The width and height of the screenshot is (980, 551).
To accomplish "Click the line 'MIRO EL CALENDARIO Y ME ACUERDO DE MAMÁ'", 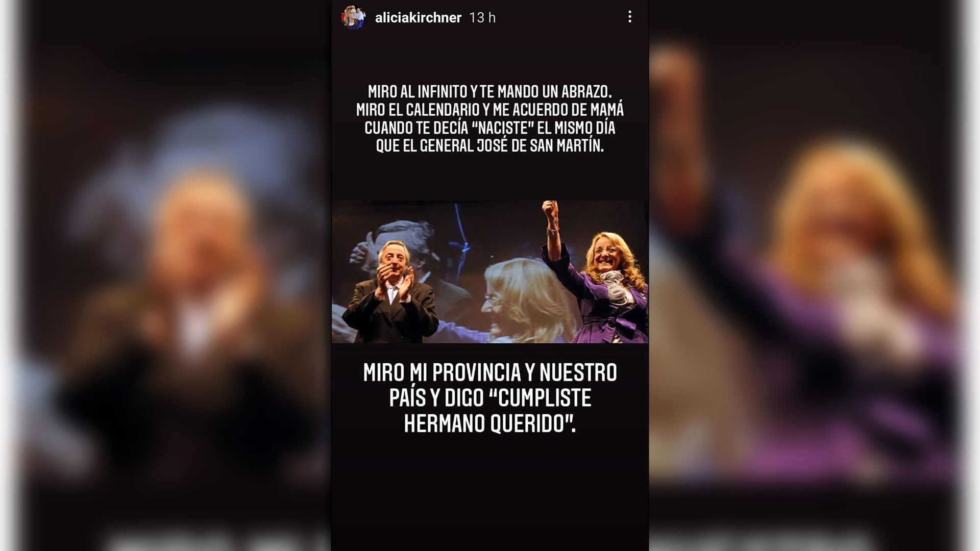I will click(x=489, y=110).
